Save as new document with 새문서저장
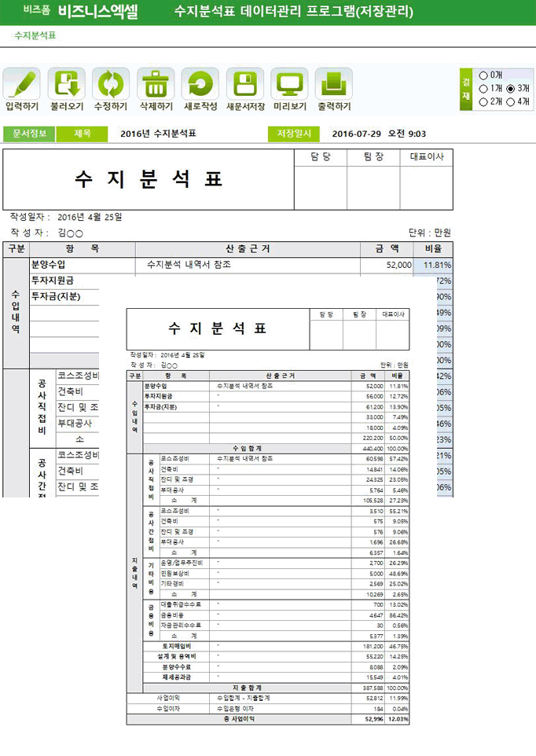 click(x=245, y=84)
